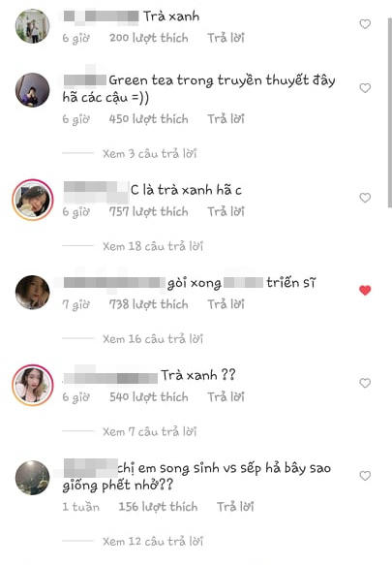Expand 'Xem 3 câu trả lời' replies

click(149, 154)
